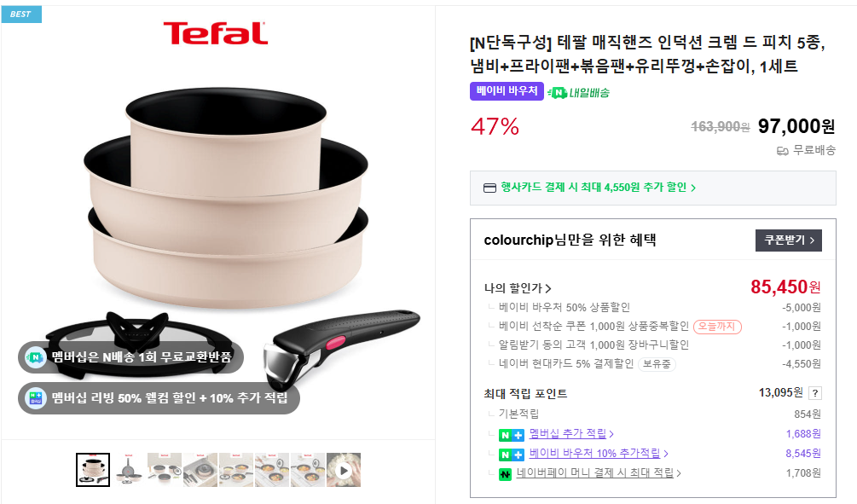This screenshot has width=857, height=504.
Task: Expand 멤버십 추가 적립 link chevron
Action: coord(611,434)
